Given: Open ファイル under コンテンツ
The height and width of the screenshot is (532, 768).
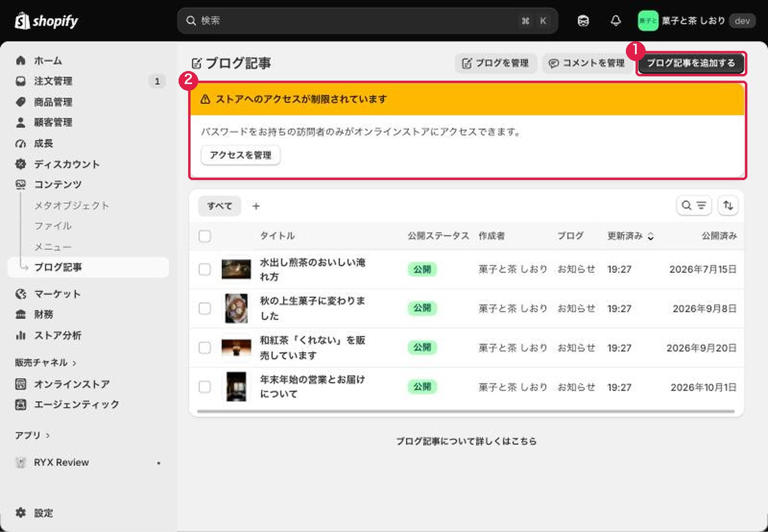Looking at the screenshot, I should (x=53, y=226).
